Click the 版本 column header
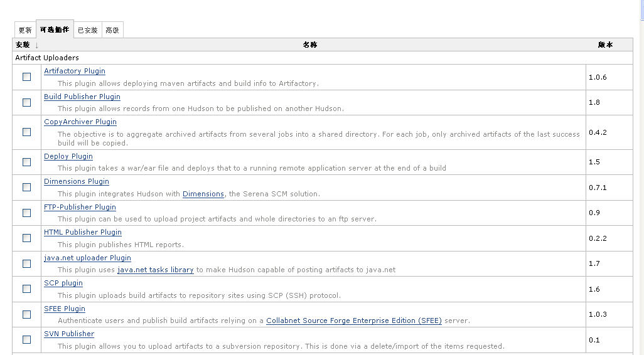The image size is (644, 355). pos(605,45)
